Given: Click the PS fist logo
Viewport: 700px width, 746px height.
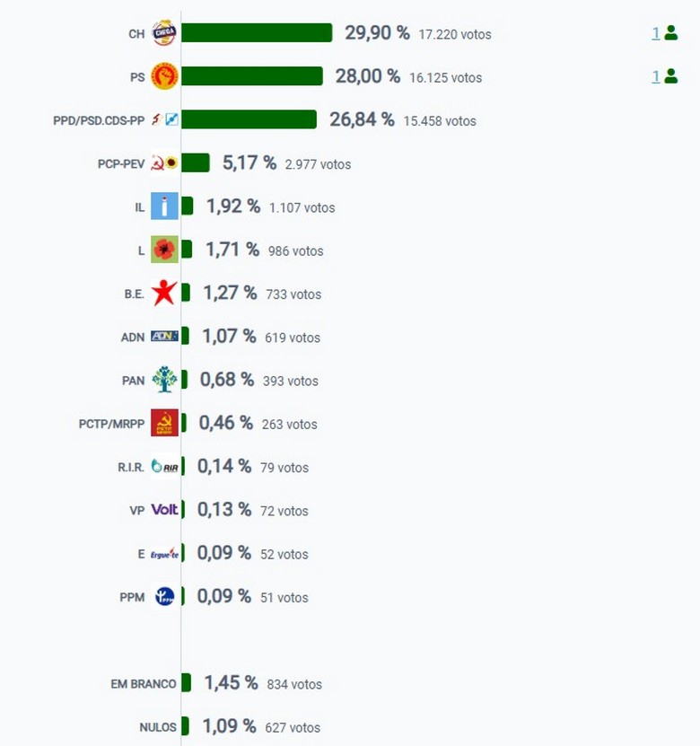Looking at the screenshot, I should (164, 76).
